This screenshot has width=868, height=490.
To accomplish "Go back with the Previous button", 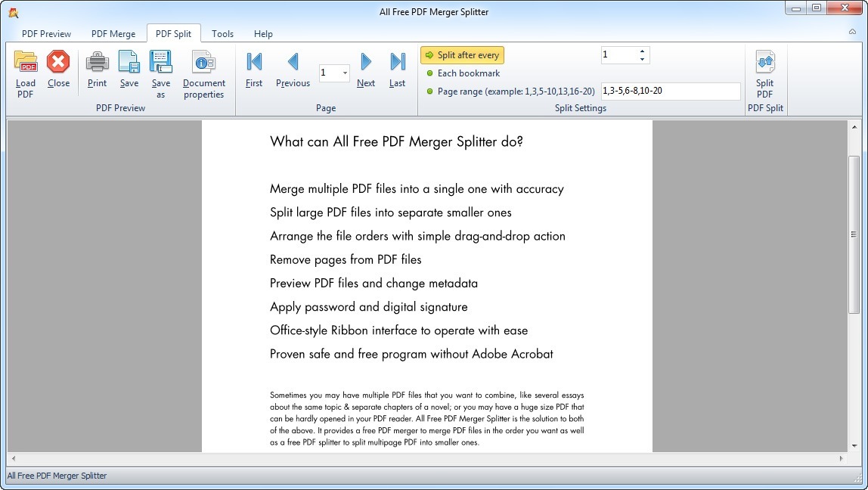I will [293, 70].
